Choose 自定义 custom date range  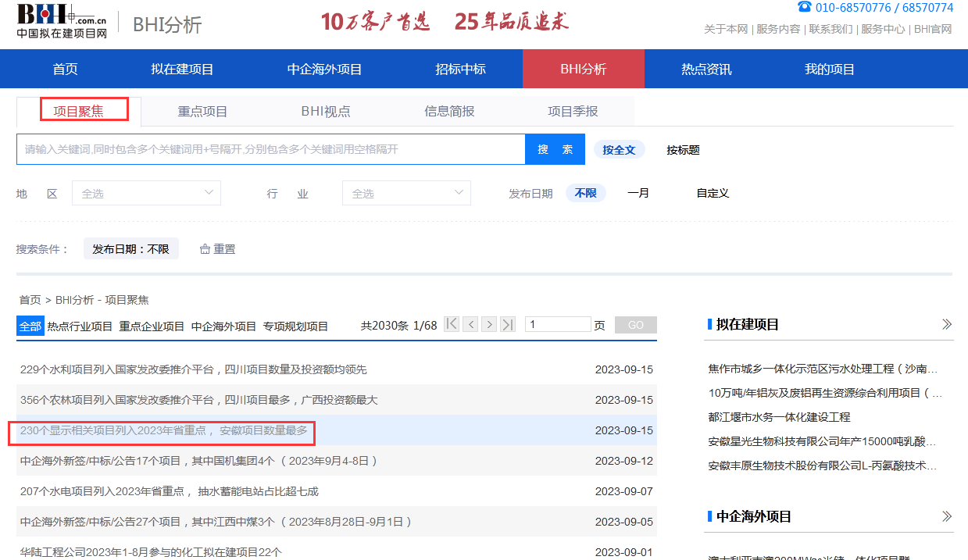click(713, 193)
